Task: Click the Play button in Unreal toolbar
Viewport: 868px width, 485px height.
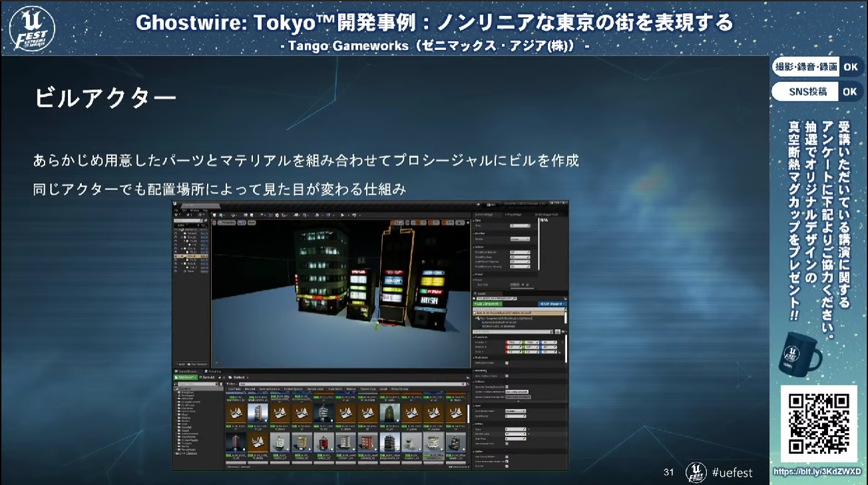Action: coord(342,215)
